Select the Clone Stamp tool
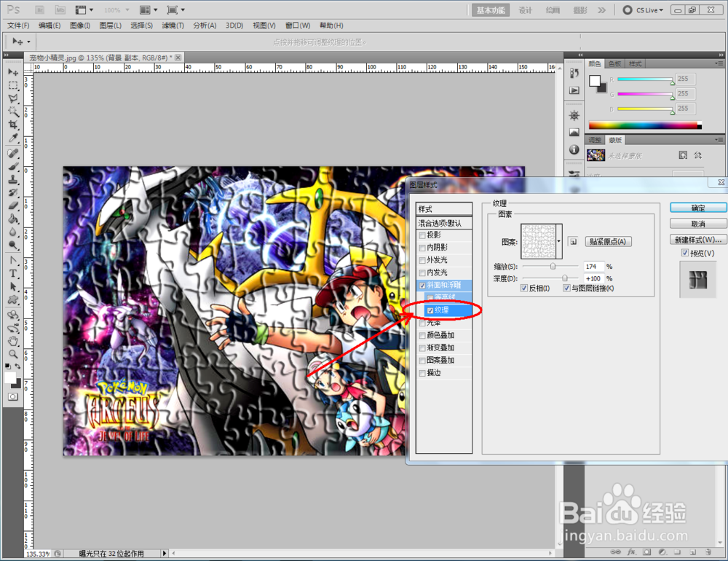The height and width of the screenshot is (561, 728). (x=13, y=179)
